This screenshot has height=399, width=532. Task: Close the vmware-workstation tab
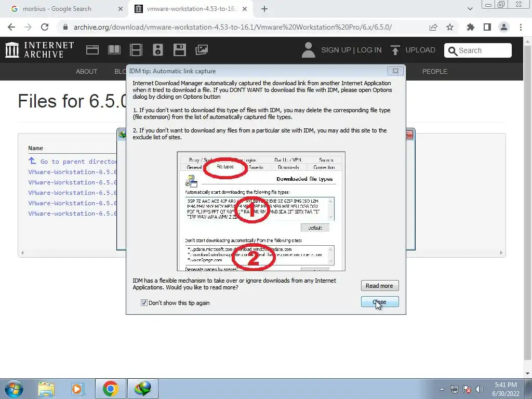(x=245, y=9)
